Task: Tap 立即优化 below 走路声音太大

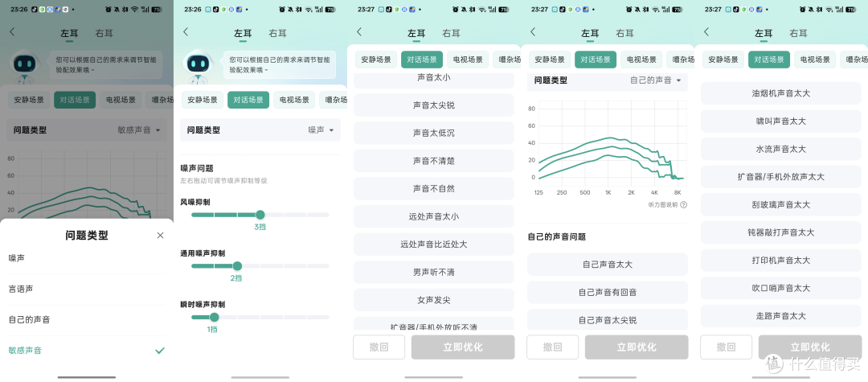Action: (810, 347)
